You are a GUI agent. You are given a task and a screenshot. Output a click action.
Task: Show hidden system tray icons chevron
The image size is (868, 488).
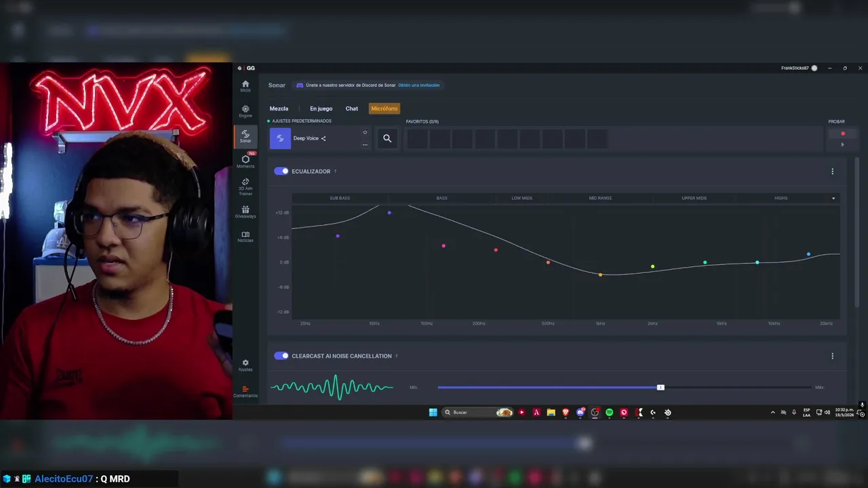772,412
